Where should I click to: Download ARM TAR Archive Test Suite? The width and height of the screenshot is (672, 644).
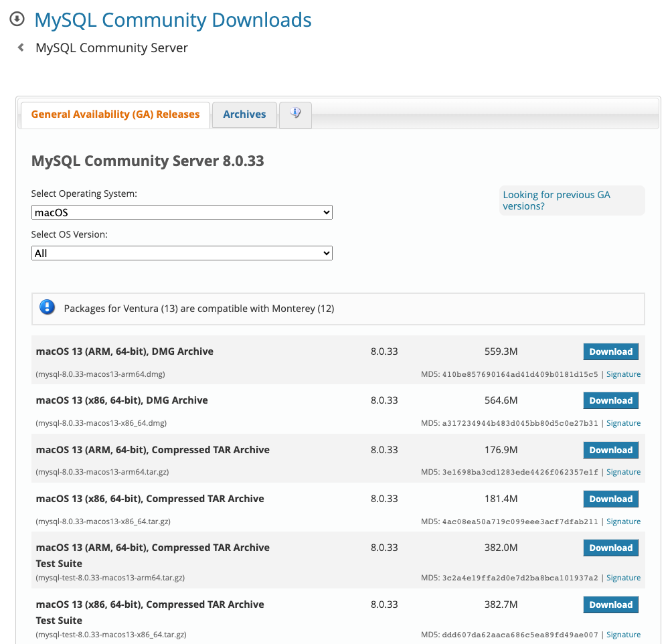tap(610, 548)
